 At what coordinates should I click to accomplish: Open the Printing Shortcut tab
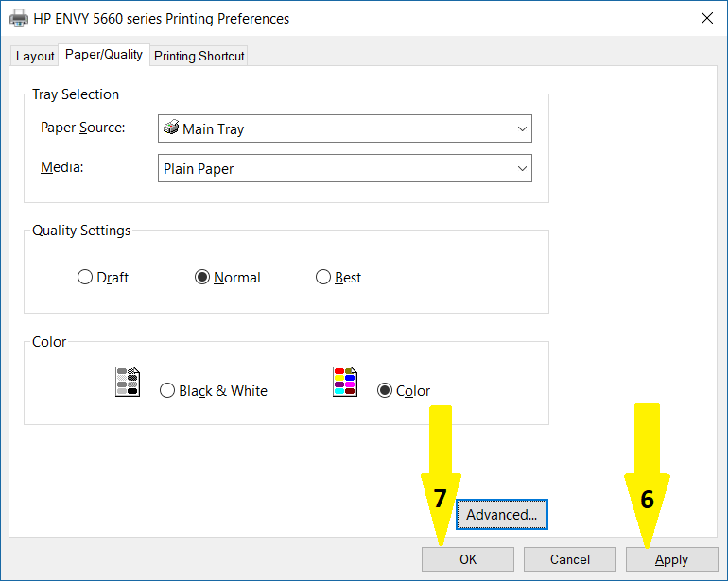coord(199,56)
